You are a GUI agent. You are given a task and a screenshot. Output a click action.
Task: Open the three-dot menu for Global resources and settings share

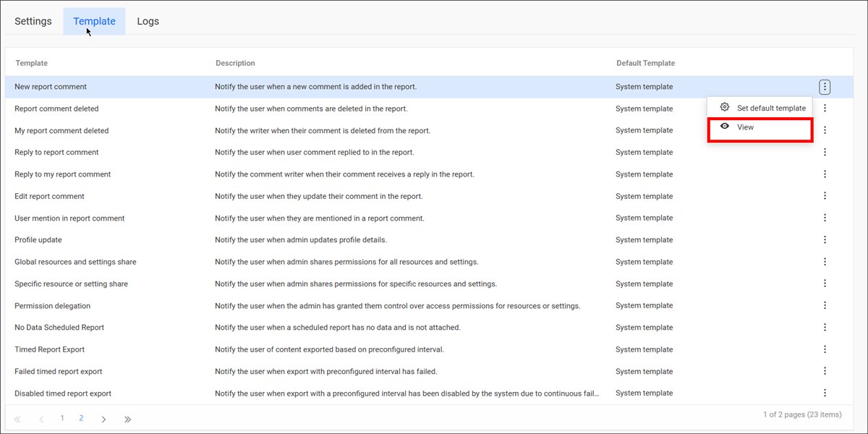coord(825,262)
